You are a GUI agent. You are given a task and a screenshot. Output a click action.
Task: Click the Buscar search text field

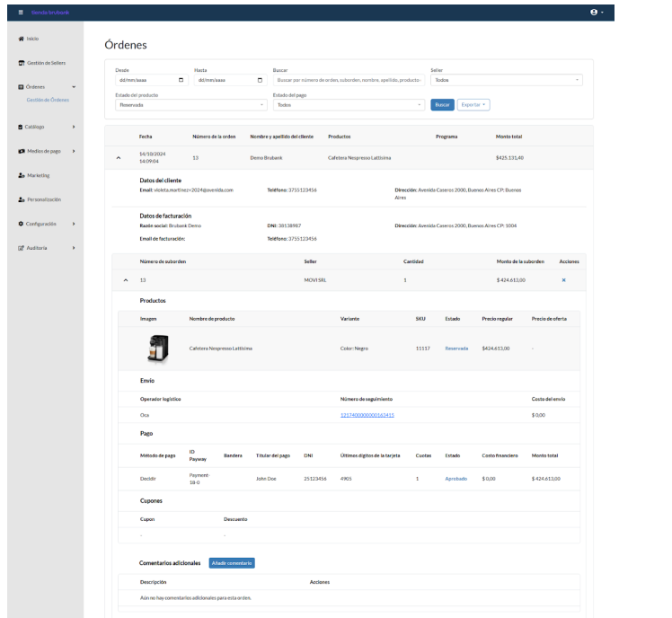click(x=347, y=80)
